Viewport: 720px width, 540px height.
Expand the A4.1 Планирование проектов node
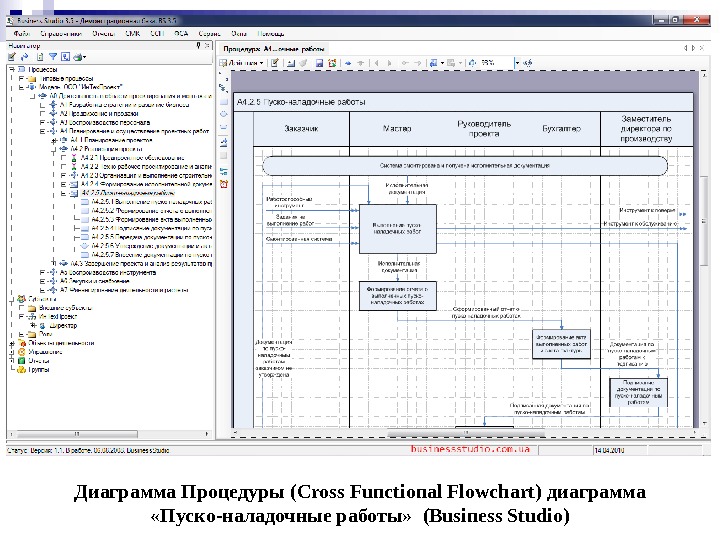click(x=53, y=140)
